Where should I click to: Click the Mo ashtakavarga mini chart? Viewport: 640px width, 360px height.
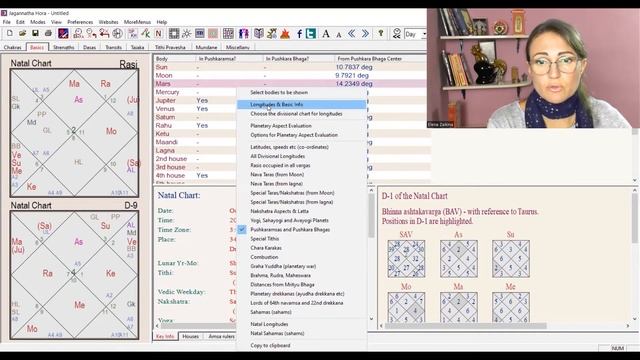coord(406,307)
